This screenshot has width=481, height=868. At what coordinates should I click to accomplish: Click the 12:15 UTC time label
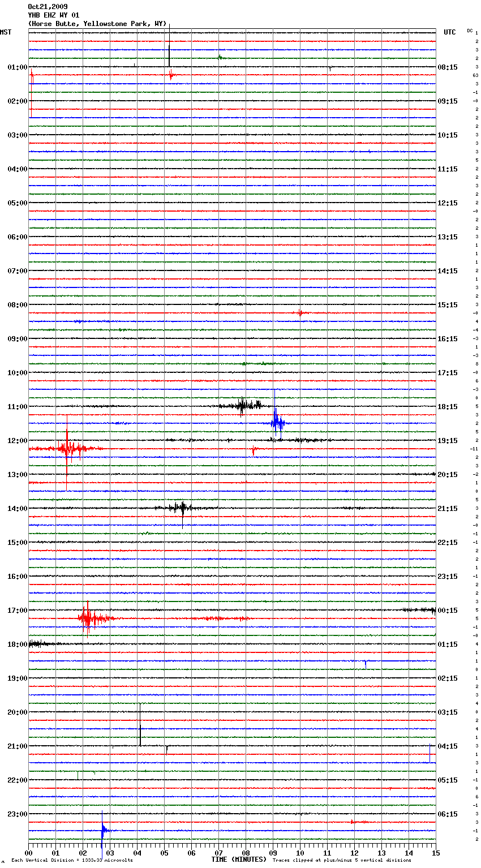click(x=448, y=203)
